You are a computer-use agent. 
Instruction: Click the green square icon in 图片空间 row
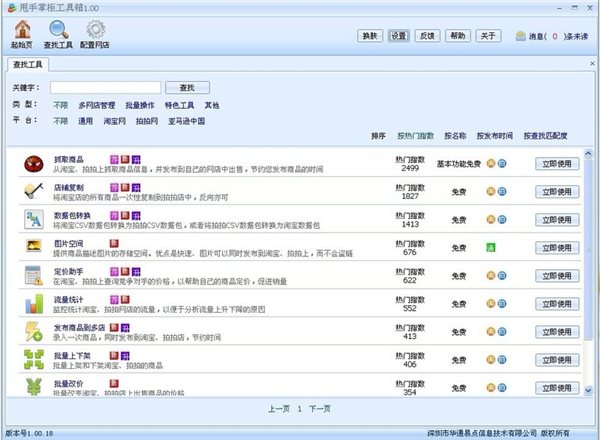pyautogui.click(x=491, y=248)
